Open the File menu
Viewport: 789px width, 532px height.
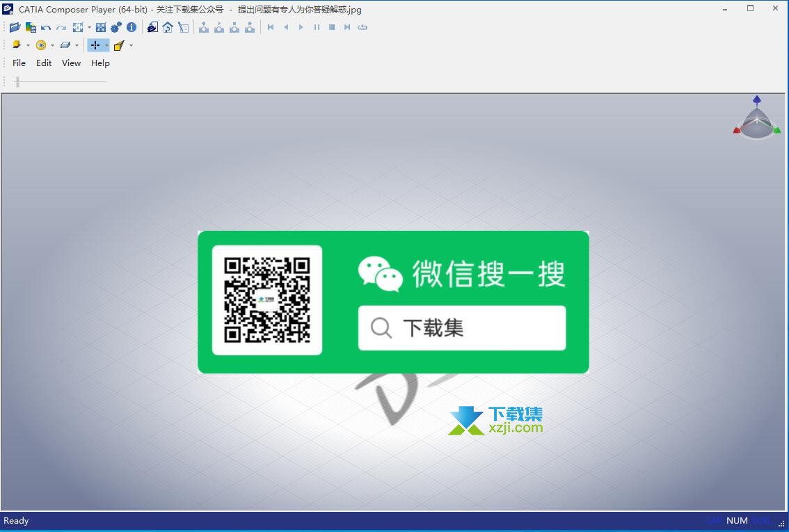19,63
